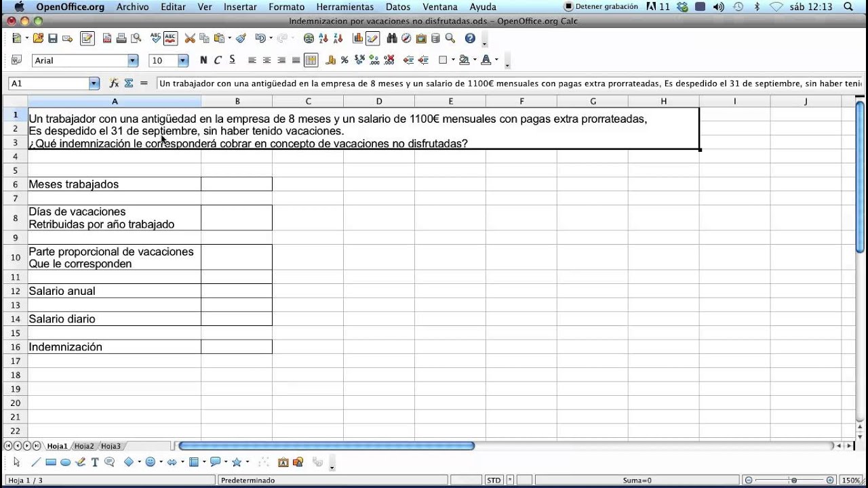Open the border style dropdown

(x=452, y=60)
